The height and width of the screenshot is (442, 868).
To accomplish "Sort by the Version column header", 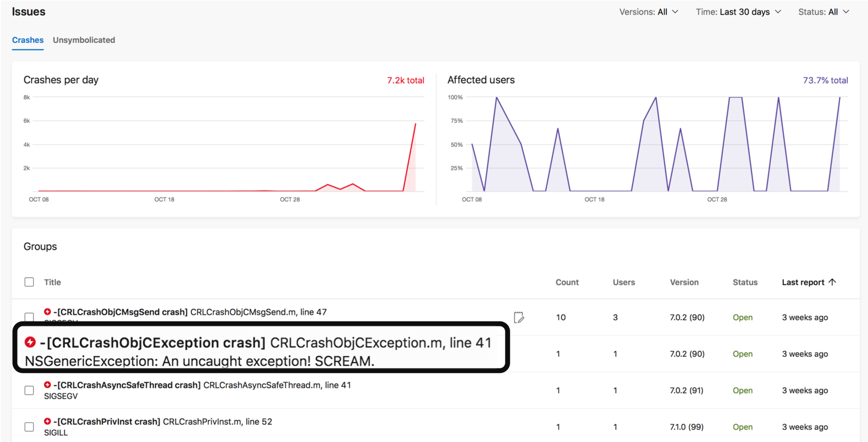I will click(x=684, y=282).
